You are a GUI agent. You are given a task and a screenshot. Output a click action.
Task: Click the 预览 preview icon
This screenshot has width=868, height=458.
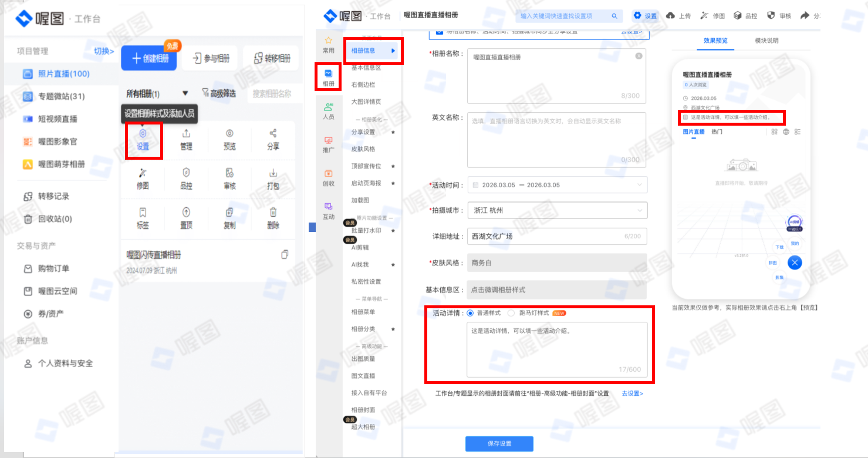[x=229, y=134]
